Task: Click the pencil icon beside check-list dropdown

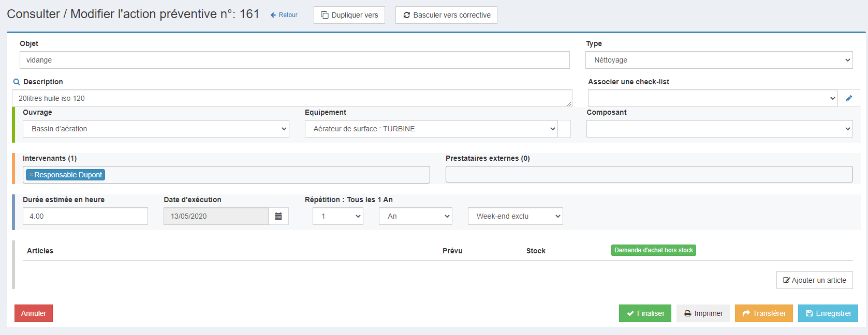Action: 849,98
